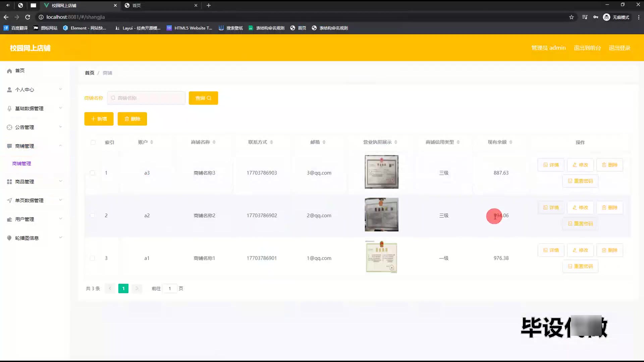
Task: Open the HTML5 Website bookmark
Action: pos(190,28)
